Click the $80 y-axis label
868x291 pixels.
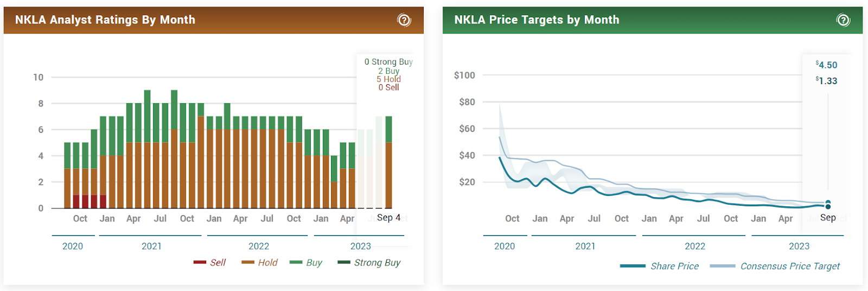[467, 102]
